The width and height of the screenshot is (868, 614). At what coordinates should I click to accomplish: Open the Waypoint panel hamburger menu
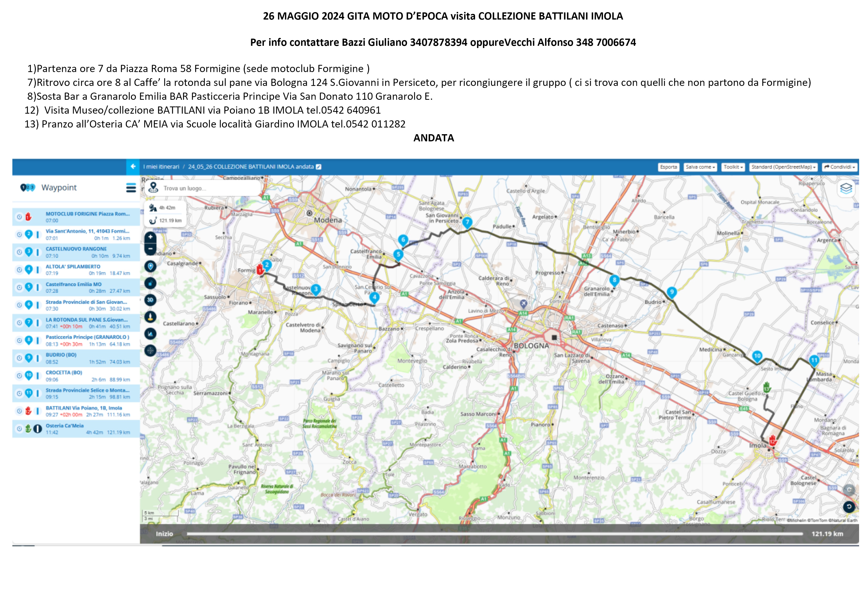point(131,188)
